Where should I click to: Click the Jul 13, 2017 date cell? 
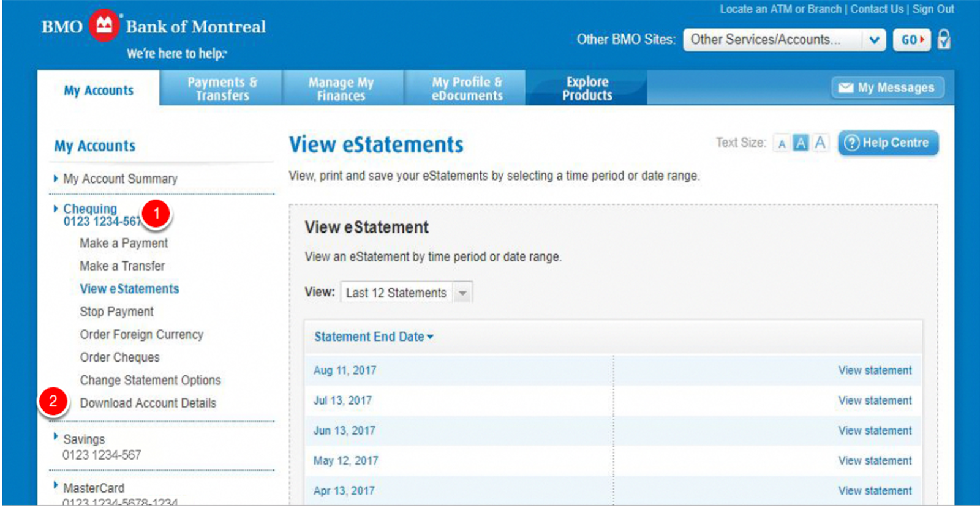click(342, 400)
